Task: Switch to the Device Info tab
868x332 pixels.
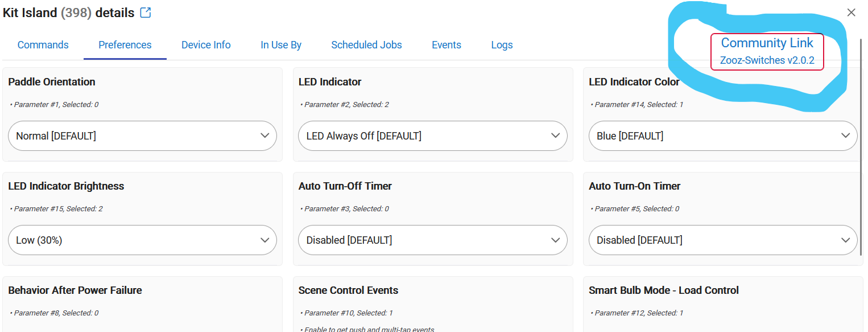Action: point(206,45)
